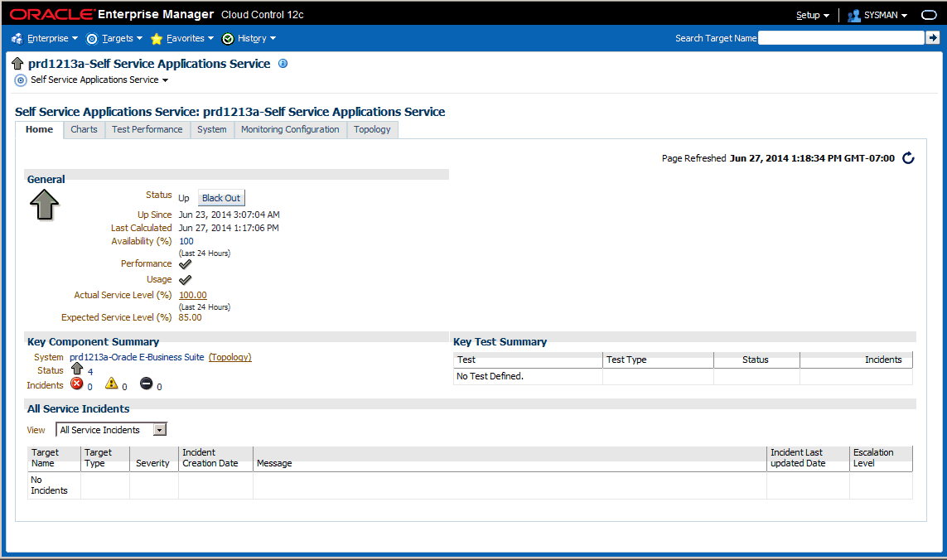The image size is (947, 560).
Task: Open the Setup dropdown menu
Action: (812, 15)
